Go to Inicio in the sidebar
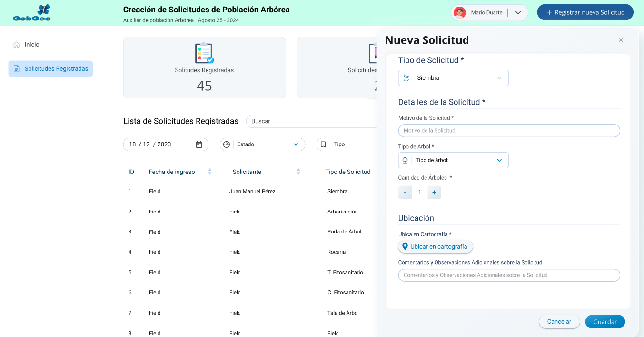 (32, 44)
